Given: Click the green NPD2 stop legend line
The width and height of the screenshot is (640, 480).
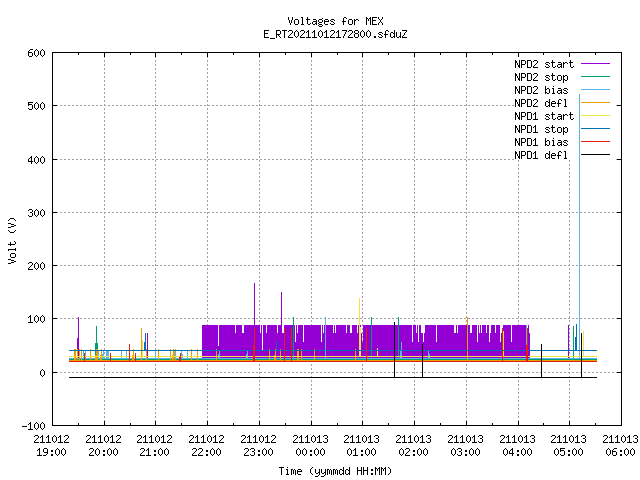Looking at the screenshot, I should click(596, 77).
